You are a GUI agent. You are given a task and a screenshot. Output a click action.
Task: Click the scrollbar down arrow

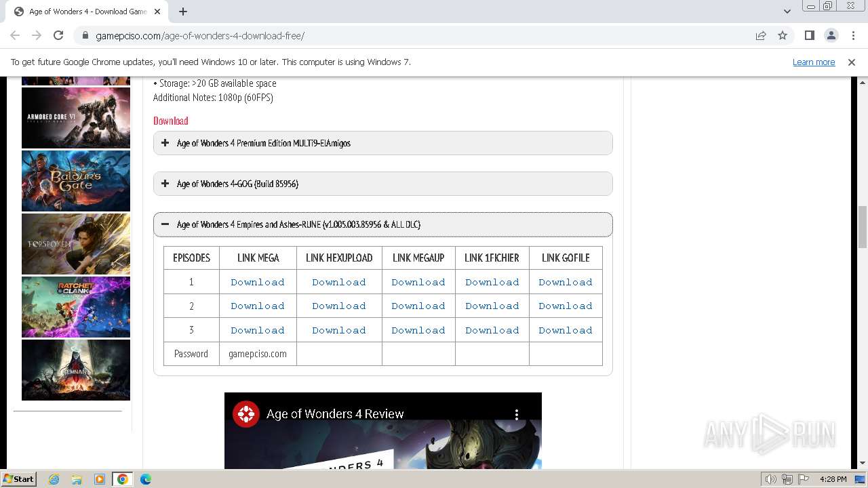[x=863, y=464]
